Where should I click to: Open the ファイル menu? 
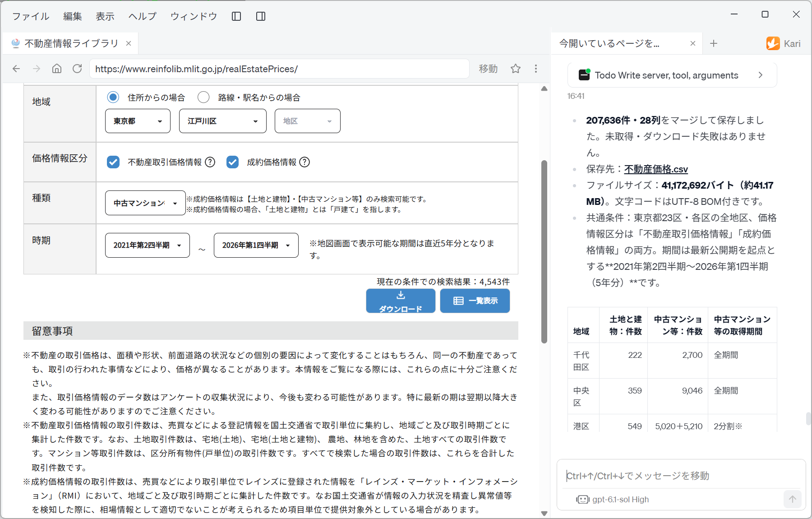coord(31,16)
